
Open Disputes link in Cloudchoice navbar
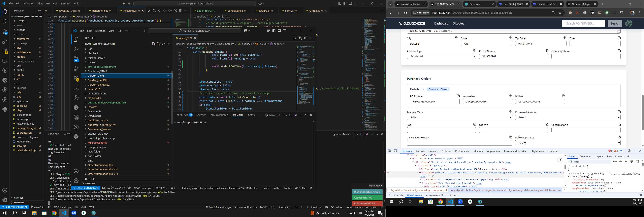point(458,24)
